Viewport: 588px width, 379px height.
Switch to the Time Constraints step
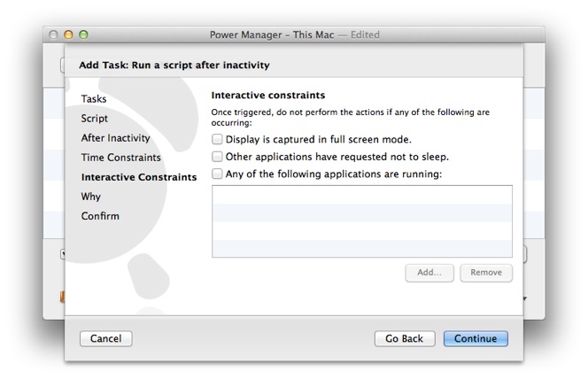pos(120,158)
